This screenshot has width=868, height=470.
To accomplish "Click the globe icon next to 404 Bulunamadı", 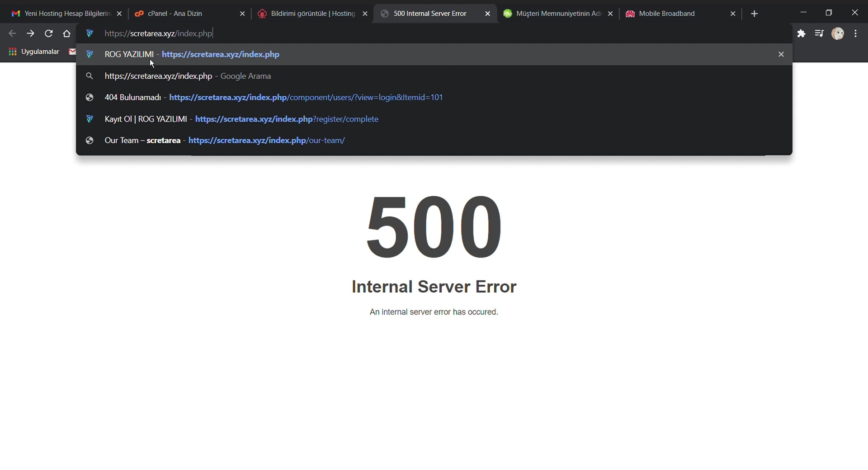I will click(90, 97).
